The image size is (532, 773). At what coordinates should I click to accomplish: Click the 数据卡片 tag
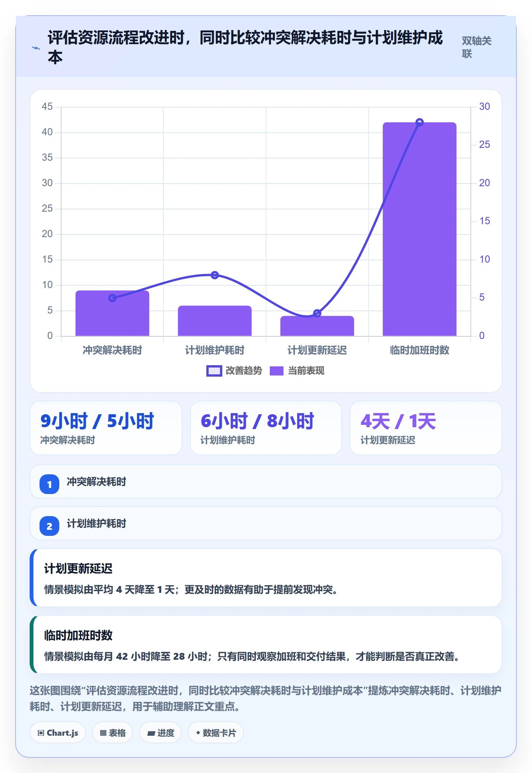pos(215,733)
